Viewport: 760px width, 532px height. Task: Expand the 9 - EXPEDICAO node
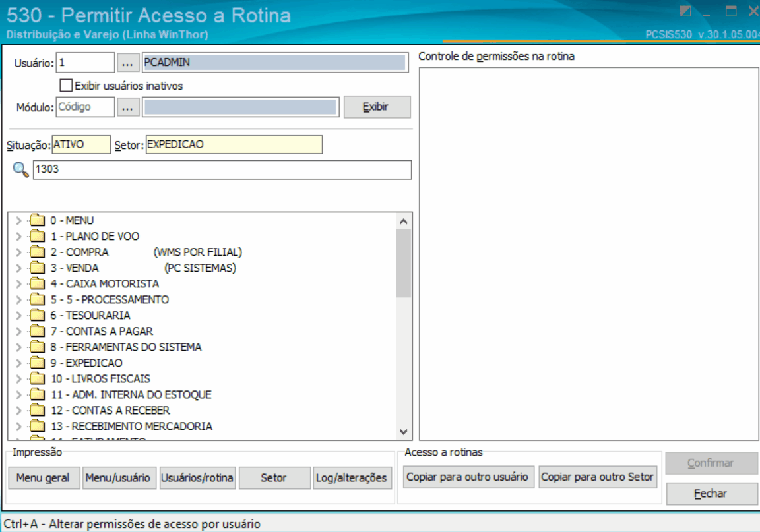tap(18, 363)
